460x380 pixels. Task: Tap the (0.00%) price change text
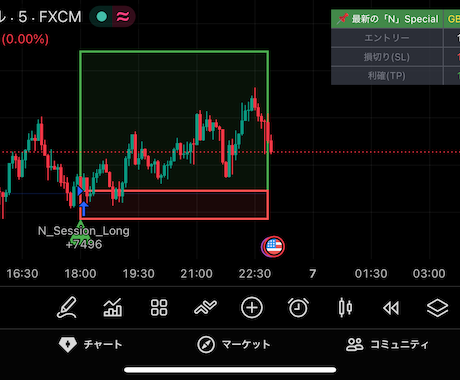click(x=25, y=39)
